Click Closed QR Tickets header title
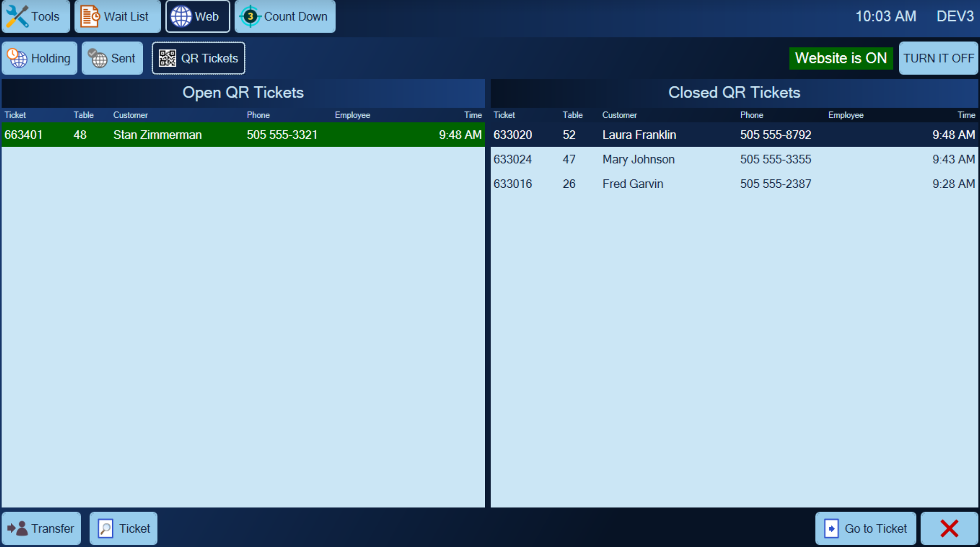Viewport: 980px width, 547px height. tap(734, 93)
